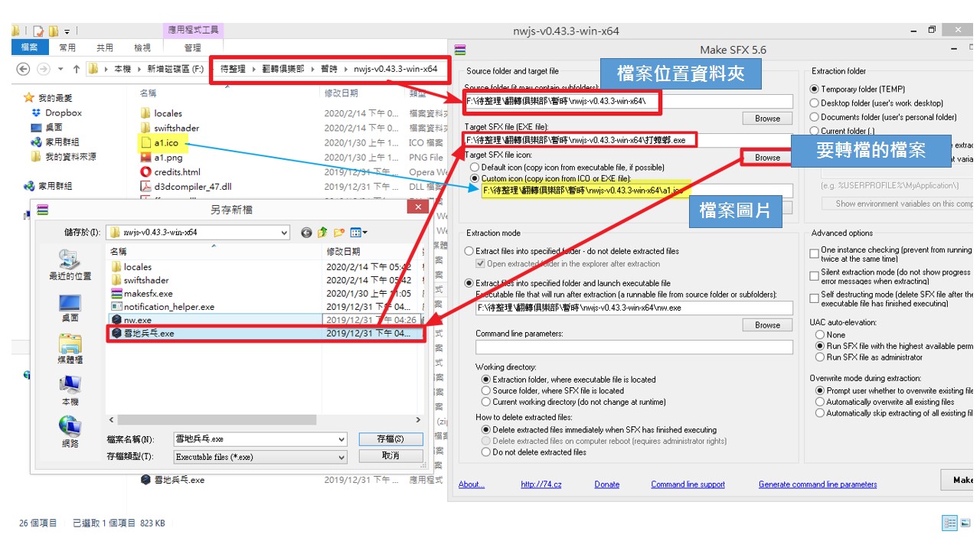The width and height of the screenshot is (980, 551).
Task: Open 本機 in Save As places bar
Action: click(x=70, y=391)
